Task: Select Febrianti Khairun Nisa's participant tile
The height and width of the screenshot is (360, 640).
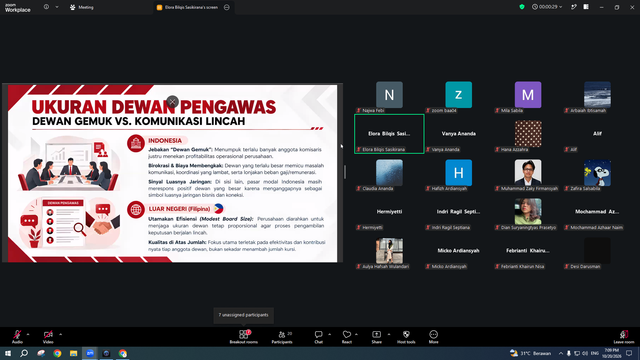Action: point(528,251)
